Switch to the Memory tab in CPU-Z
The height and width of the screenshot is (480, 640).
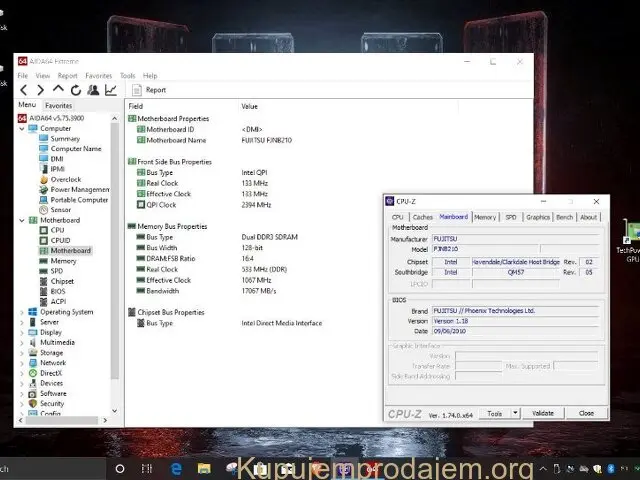pyautogui.click(x=485, y=217)
